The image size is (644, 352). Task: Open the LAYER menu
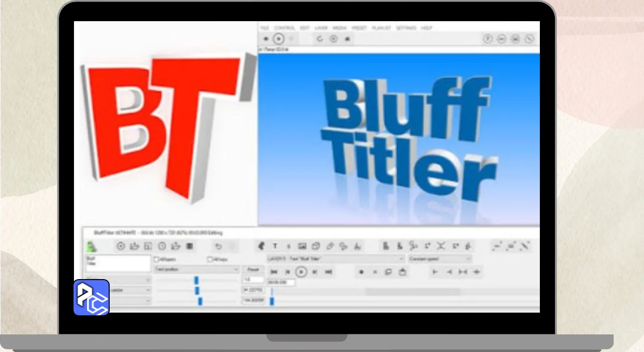321,28
